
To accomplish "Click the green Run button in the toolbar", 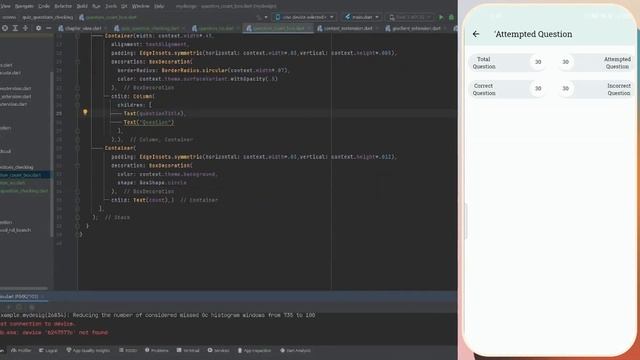I will tap(441, 17).
